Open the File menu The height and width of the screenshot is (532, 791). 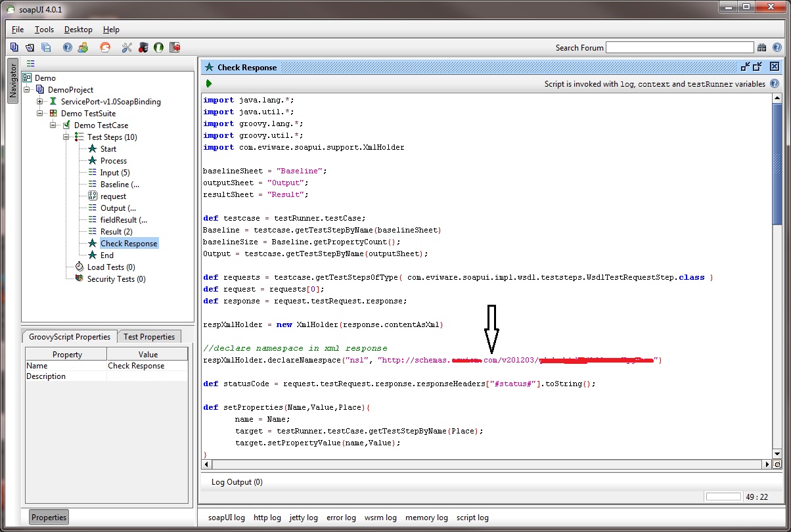click(18, 30)
